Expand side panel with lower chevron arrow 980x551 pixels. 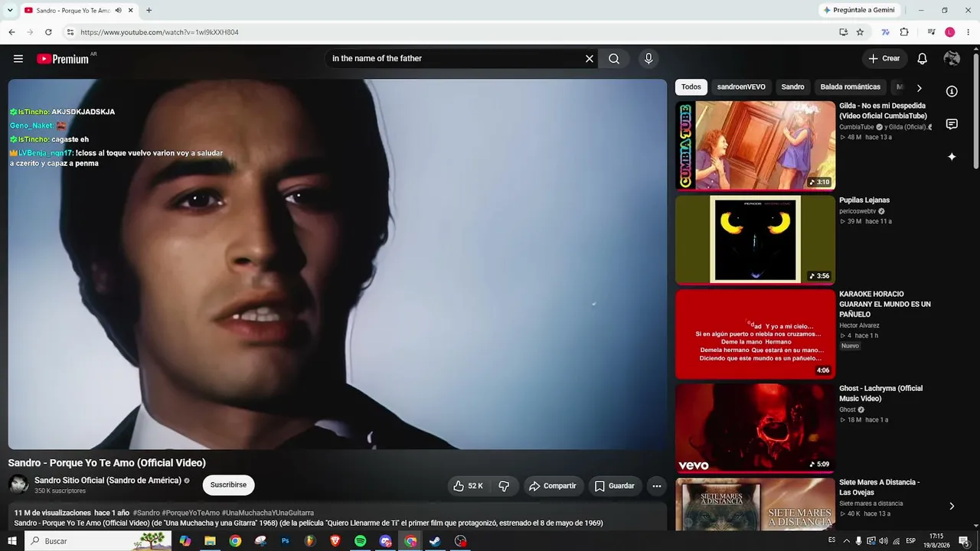tap(952, 506)
